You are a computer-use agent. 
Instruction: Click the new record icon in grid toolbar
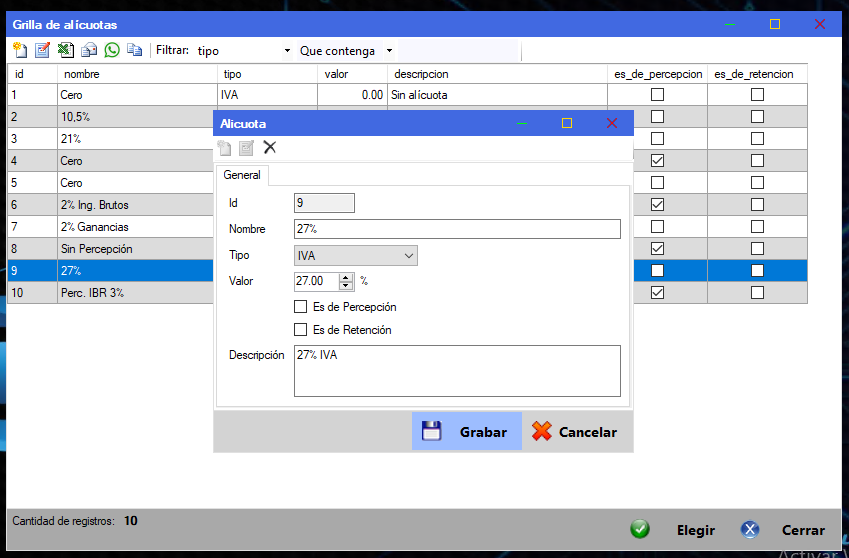point(20,50)
